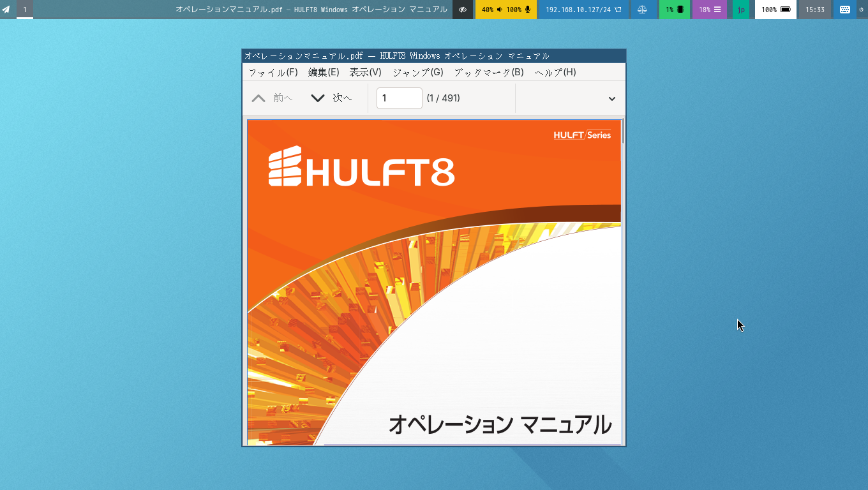Click the 192.168.10.127/24 address text
Image resolution: width=868 pixels, height=490 pixels.
pos(578,10)
